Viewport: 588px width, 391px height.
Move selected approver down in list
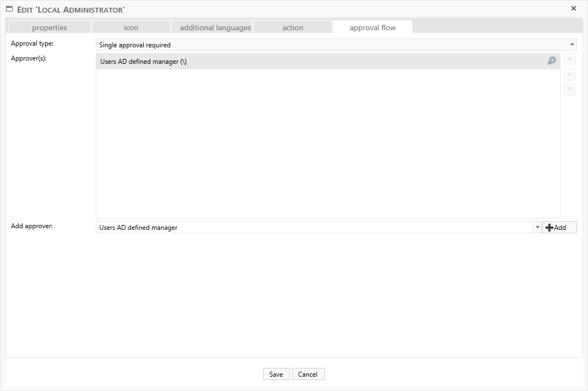point(570,75)
